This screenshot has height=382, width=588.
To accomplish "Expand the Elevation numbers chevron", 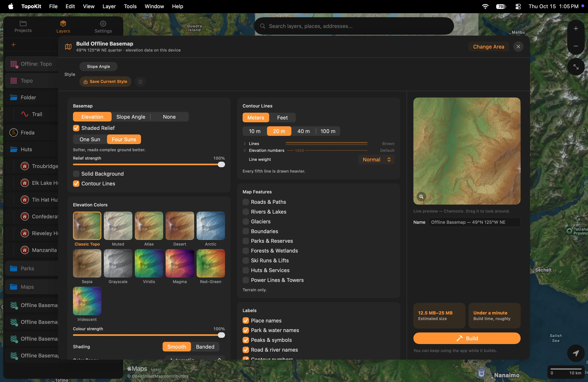I will 245,150.
